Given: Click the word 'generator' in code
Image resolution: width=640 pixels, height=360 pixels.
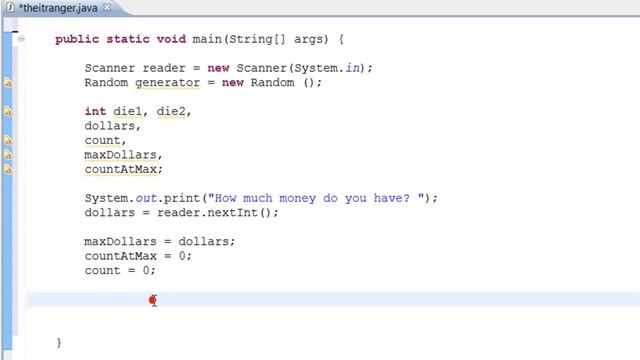Looking at the screenshot, I should click(x=167, y=83).
